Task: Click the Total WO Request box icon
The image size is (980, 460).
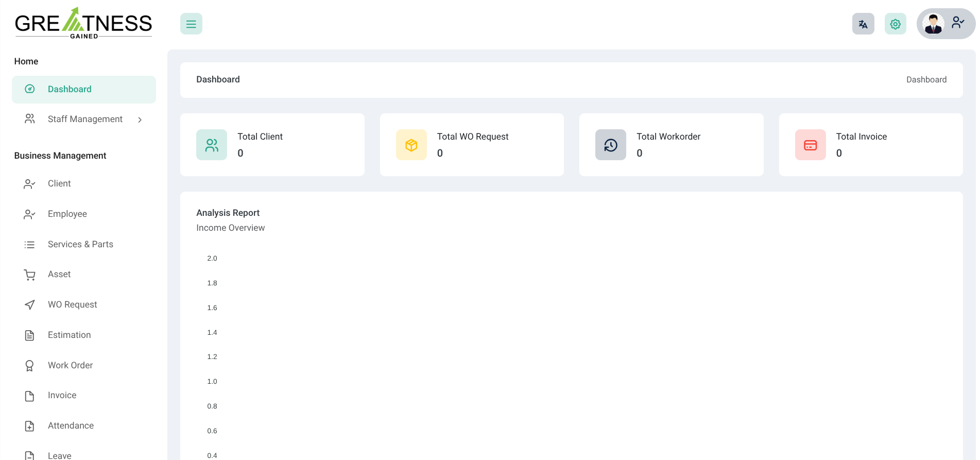Action: point(411,145)
